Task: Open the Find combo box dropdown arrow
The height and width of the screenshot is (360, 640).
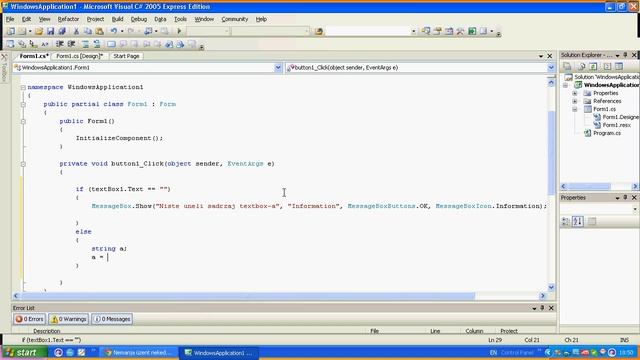Action: (x=413, y=31)
